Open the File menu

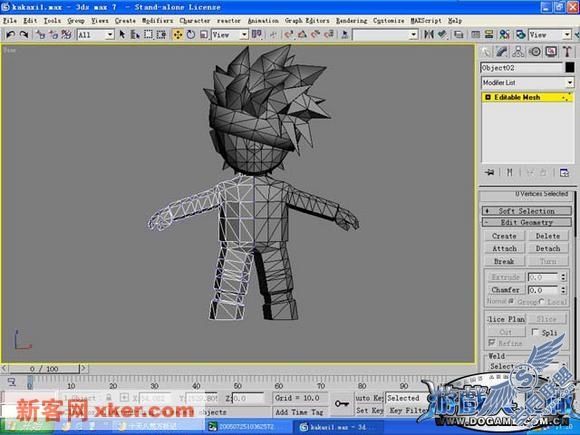click(10, 21)
